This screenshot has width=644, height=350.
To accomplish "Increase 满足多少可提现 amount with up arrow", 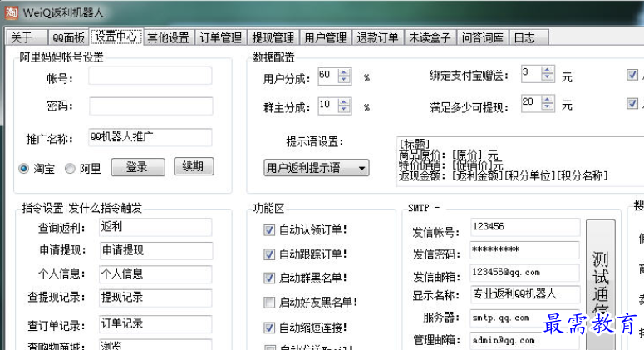I will [x=547, y=99].
